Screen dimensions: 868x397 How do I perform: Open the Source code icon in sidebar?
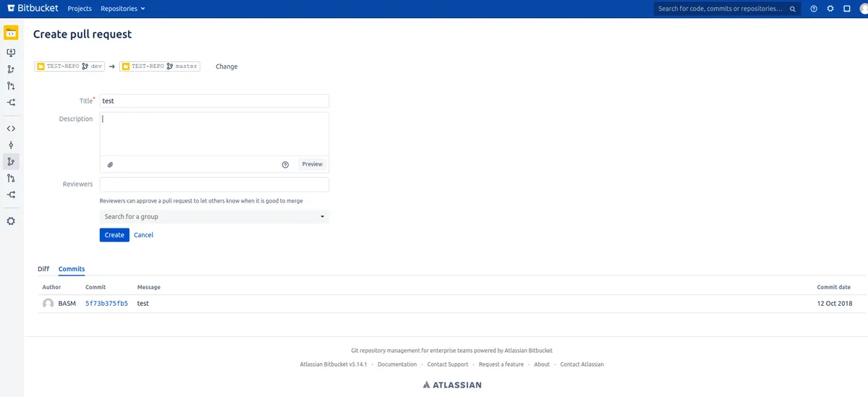click(x=11, y=129)
